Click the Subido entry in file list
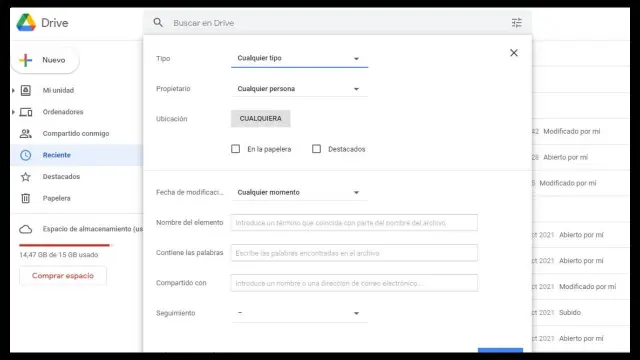 (570, 313)
